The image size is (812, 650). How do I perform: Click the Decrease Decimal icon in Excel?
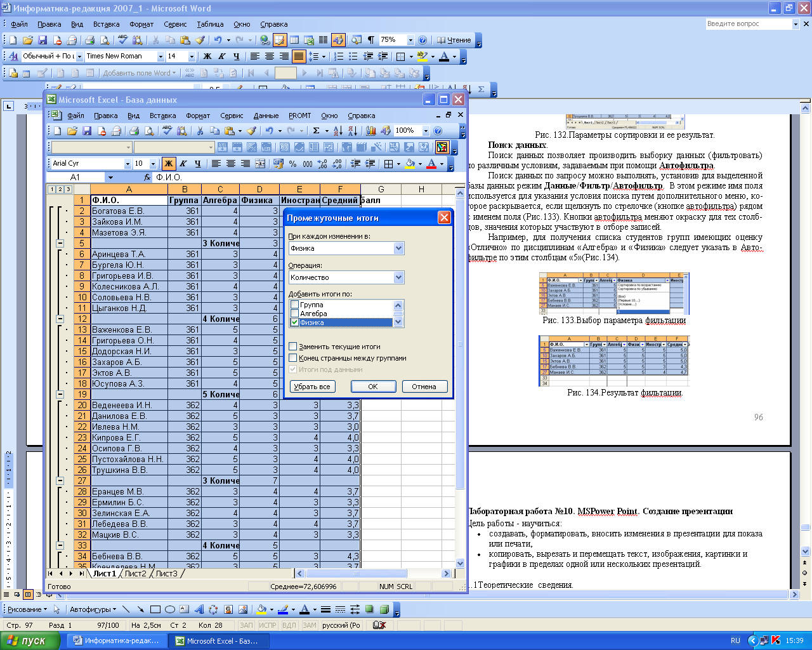[x=337, y=164]
